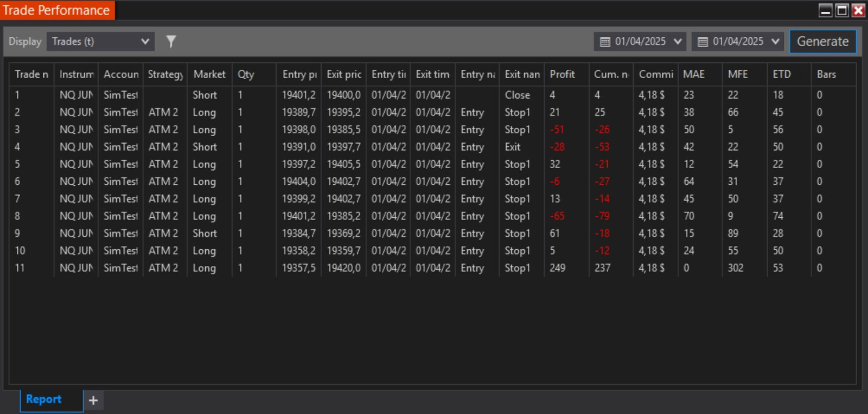Sort by Entry name column header
Viewport: 868px width, 414px height.
pos(477,74)
